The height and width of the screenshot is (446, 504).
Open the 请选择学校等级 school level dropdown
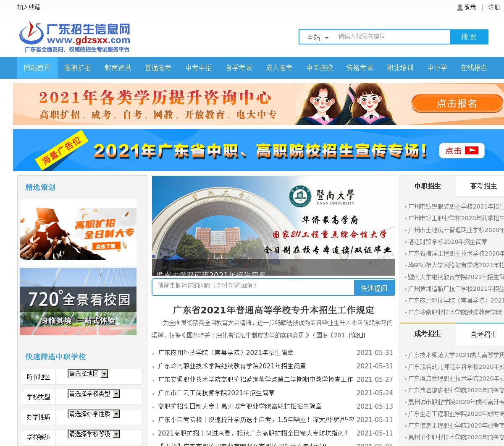(x=94, y=434)
